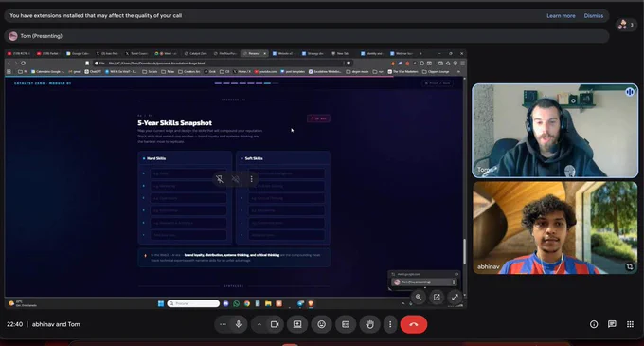Click the first Hard Skills input field
This screenshot has width=644, height=346.
188,173
